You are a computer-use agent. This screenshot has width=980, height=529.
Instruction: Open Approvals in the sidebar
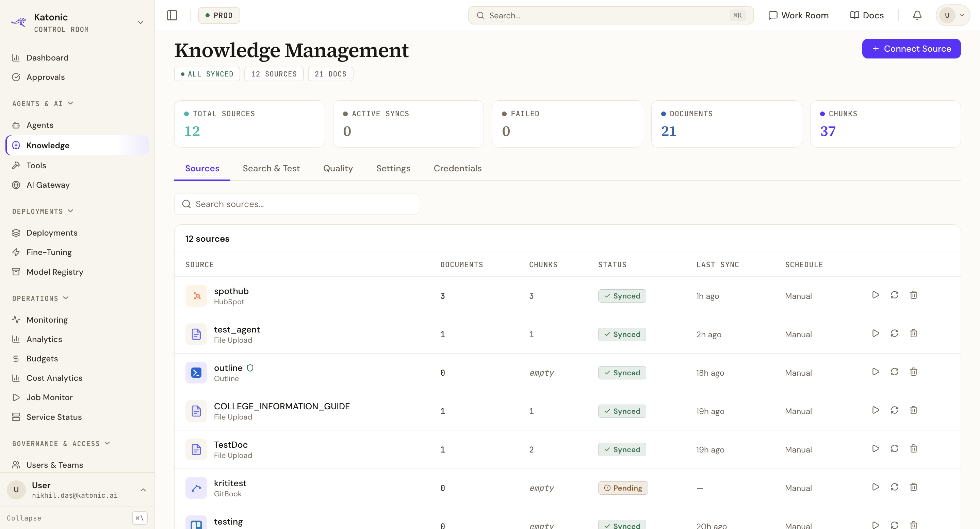(x=77, y=77)
